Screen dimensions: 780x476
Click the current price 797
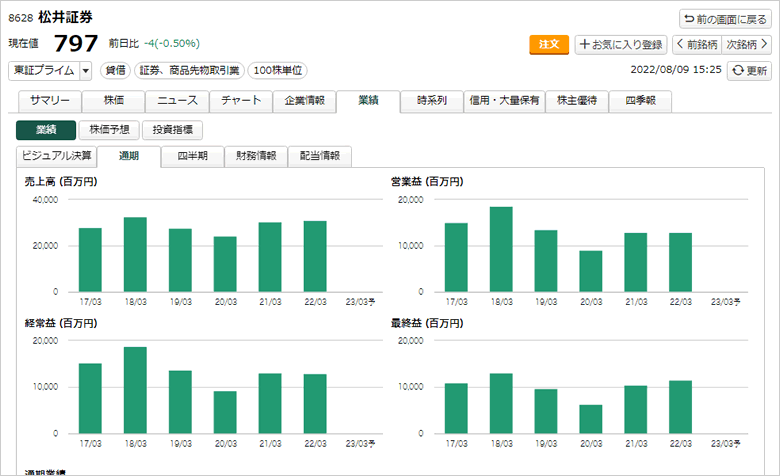click(x=76, y=43)
